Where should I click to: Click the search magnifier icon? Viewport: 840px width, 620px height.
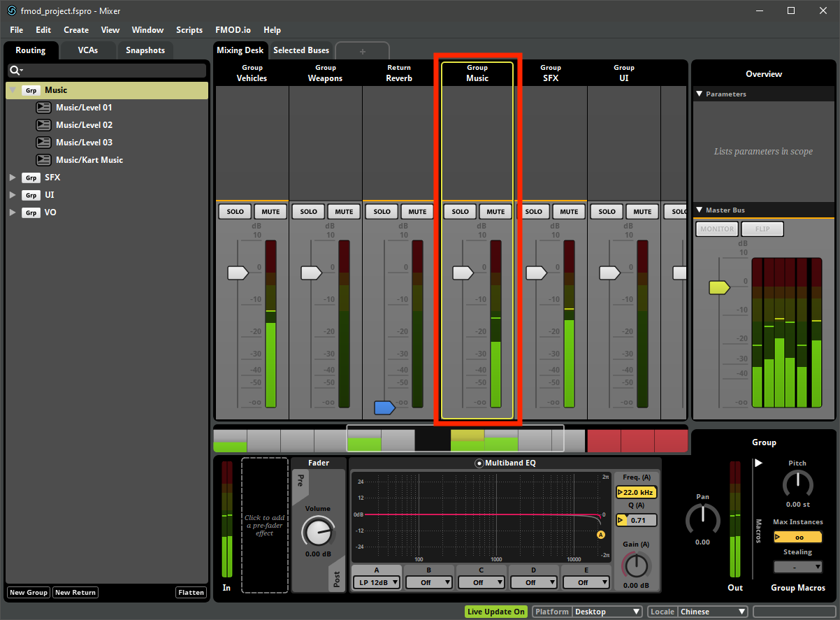[15, 71]
